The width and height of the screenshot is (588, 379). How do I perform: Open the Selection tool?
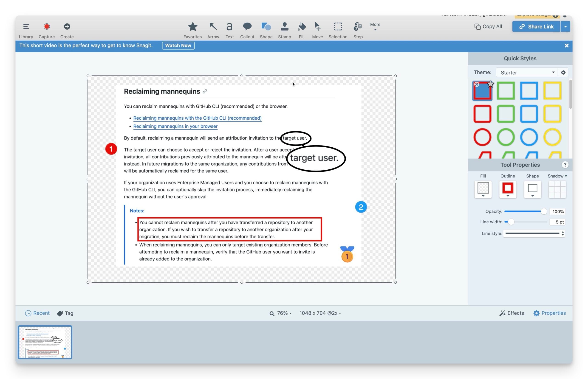click(x=338, y=27)
